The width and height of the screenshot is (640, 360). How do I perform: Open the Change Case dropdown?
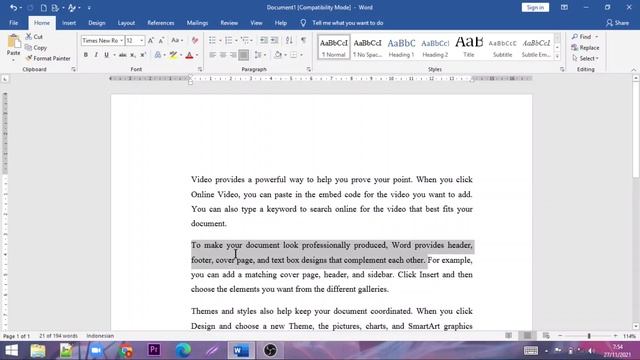point(177,40)
